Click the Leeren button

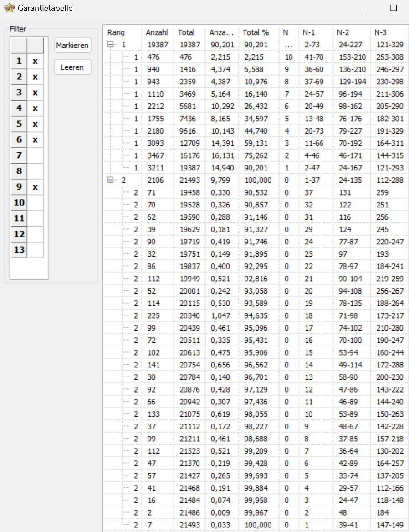(x=72, y=67)
